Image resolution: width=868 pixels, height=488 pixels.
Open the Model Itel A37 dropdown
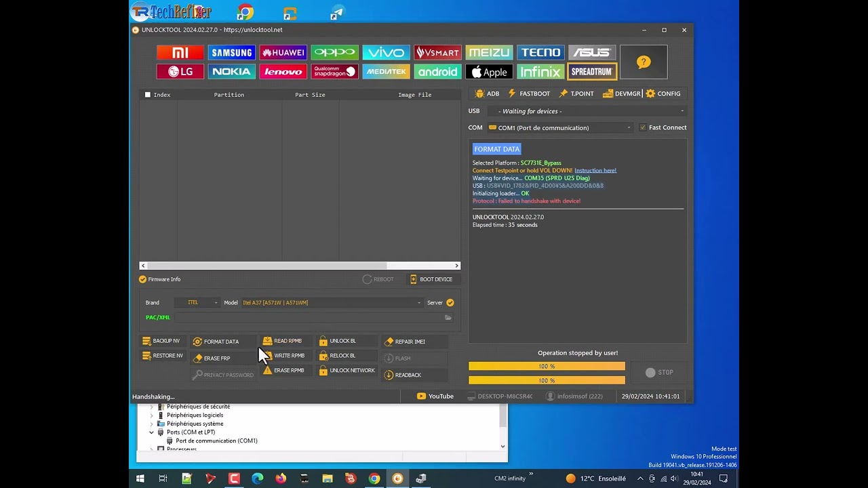[332, 303]
